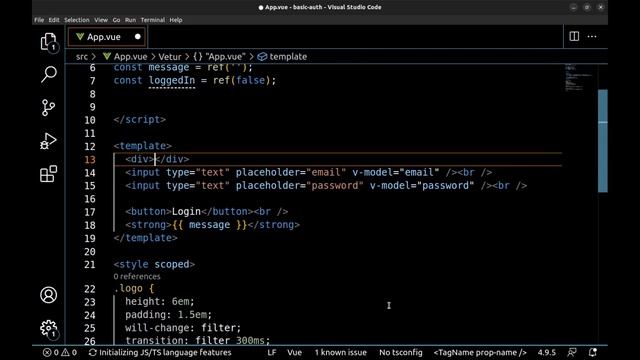Click Initializing JS/TS language features status
The width and height of the screenshot is (640, 360).
160,352
